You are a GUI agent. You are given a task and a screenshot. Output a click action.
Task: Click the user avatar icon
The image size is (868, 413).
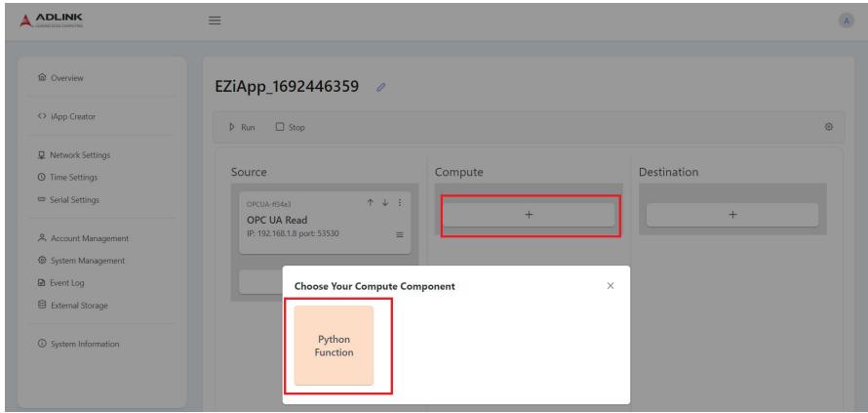pos(846,21)
